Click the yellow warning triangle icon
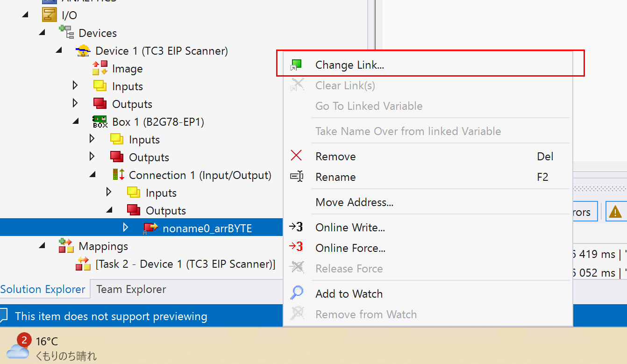 (x=615, y=212)
